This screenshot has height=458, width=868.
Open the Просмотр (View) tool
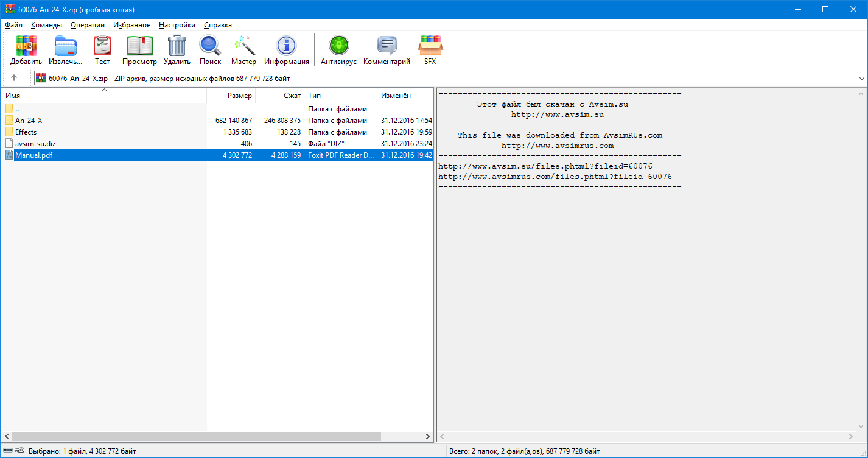click(x=139, y=50)
